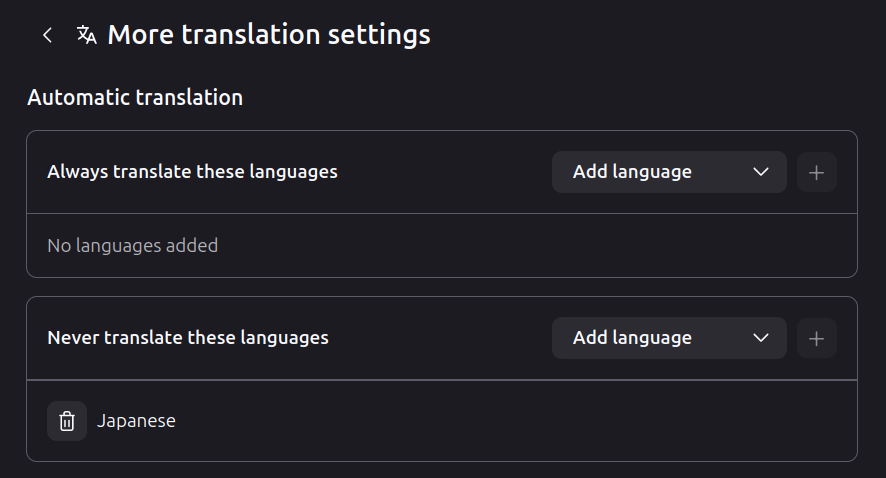Go back using the left arrow
Screen dimensions: 886x478
pos(47,35)
